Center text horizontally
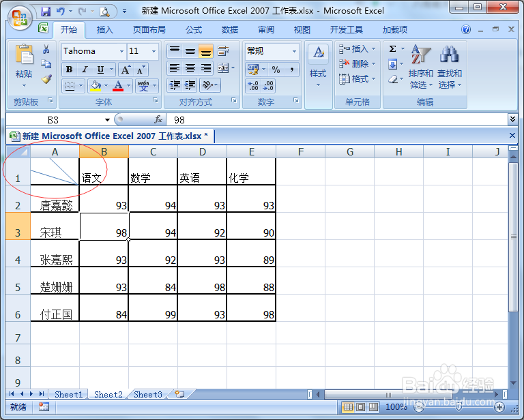Image resolution: width=524 pixels, height=420 pixels. click(190, 68)
